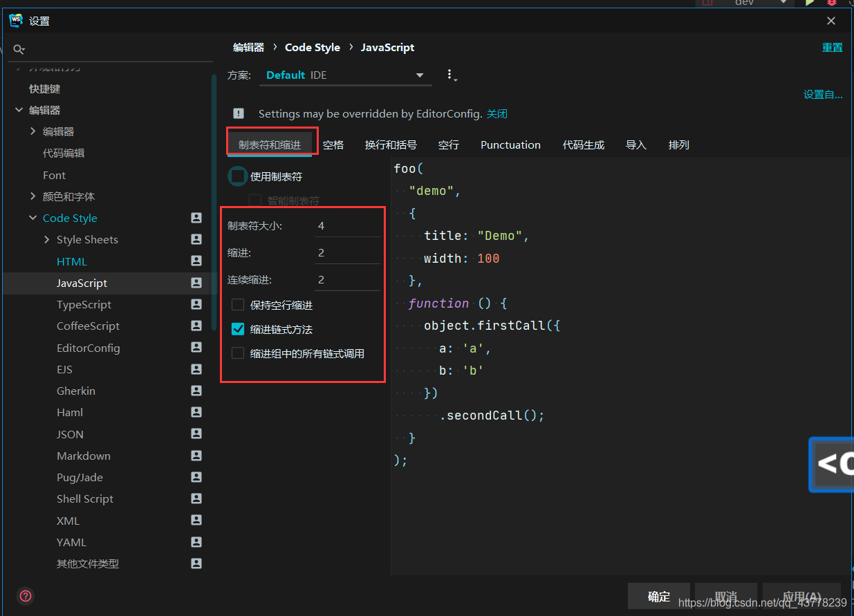This screenshot has width=854, height=616.
Task: Open the 导入 tab
Action: pos(636,144)
